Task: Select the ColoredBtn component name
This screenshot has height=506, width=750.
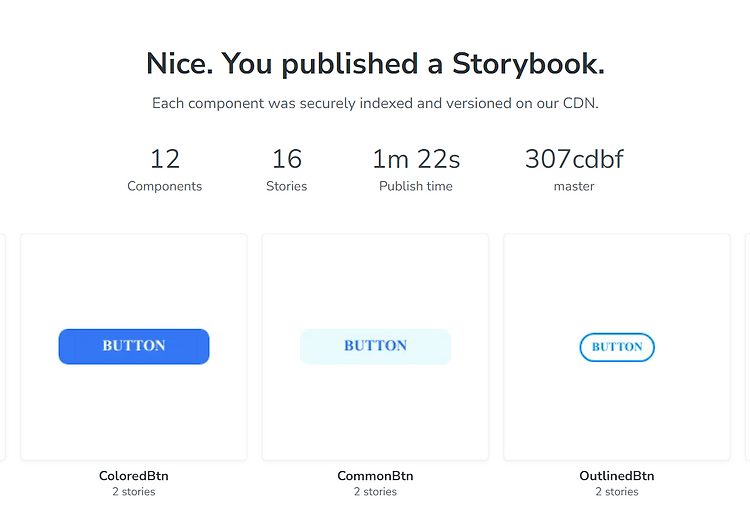Action: [134, 476]
